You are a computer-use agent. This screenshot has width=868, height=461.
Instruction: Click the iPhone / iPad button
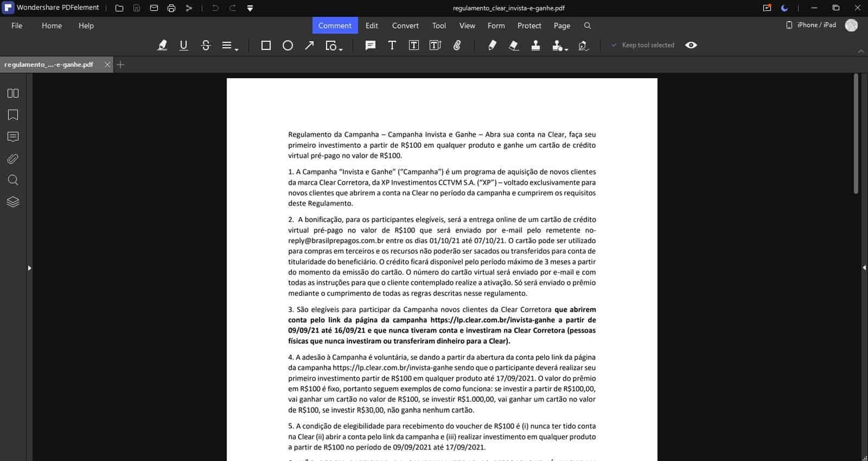tap(810, 25)
